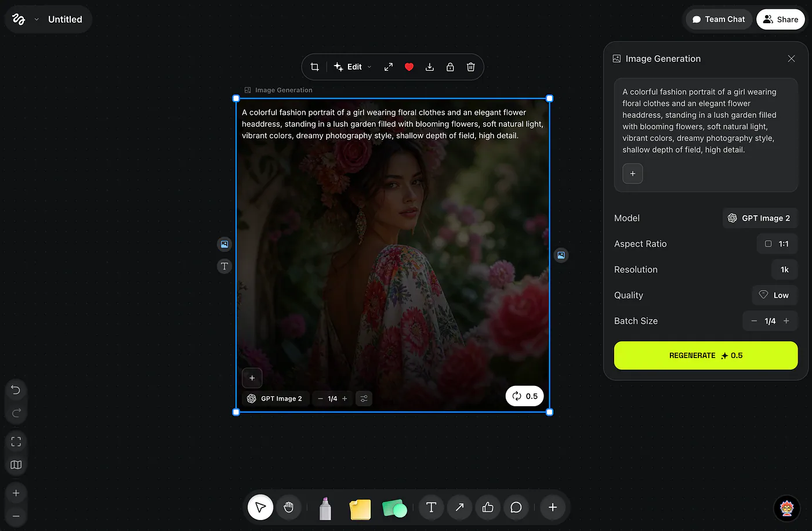This screenshot has width=812, height=531.
Task: Decrease Batch Size in the panel
Action: [x=754, y=321]
